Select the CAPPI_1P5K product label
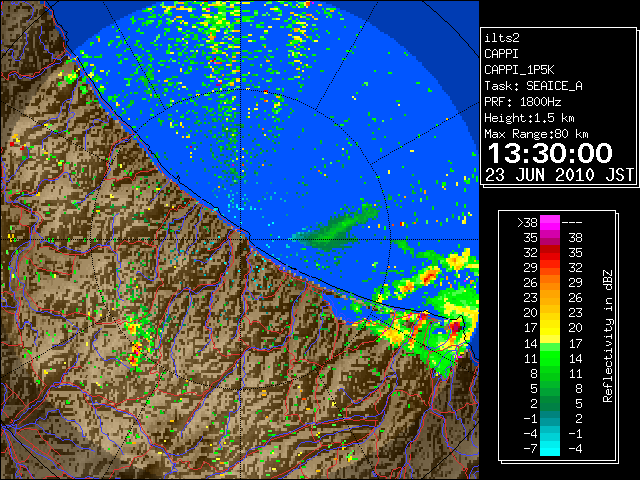Image resolution: width=640 pixels, height=480 pixels. coord(519,70)
